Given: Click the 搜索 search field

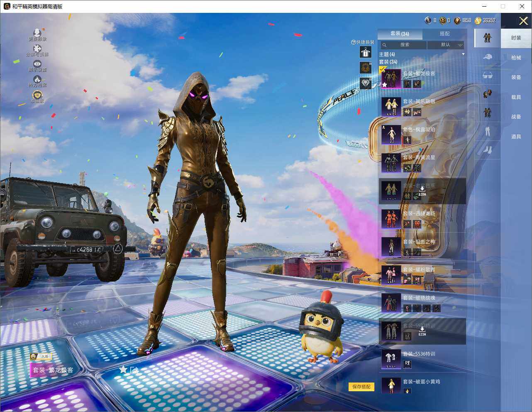Looking at the screenshot, I should 403,45.
